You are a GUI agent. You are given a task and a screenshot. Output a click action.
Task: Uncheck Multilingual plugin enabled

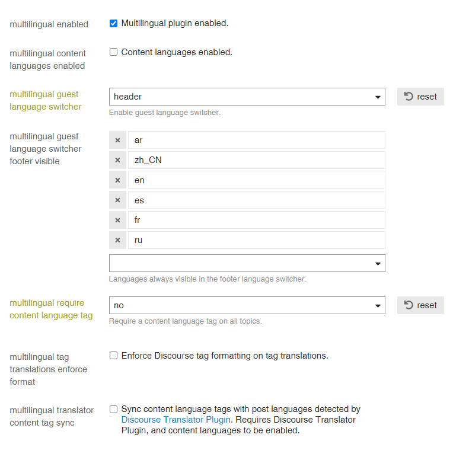pyautogui.click(x=113, y=23)
